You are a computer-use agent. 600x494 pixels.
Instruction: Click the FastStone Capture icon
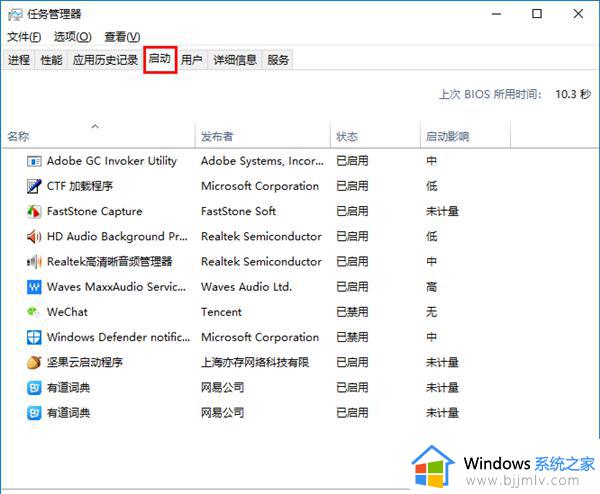[x=34, y=212]
